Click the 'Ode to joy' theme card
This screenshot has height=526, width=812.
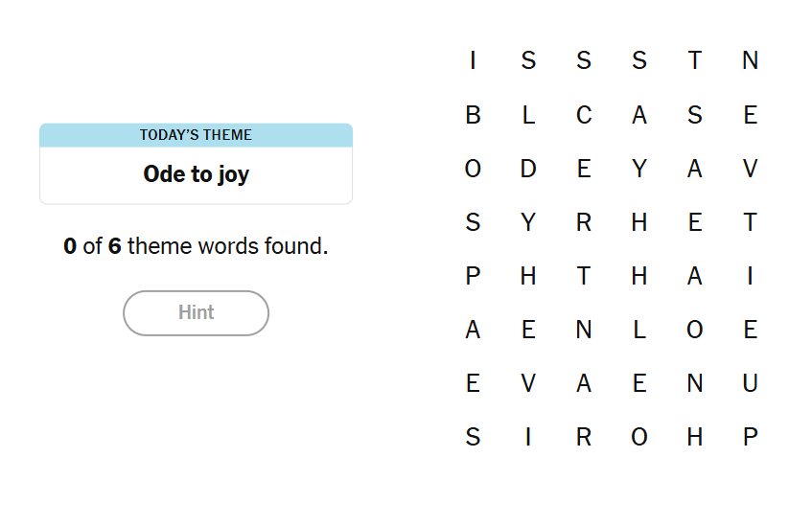point(196,174)
